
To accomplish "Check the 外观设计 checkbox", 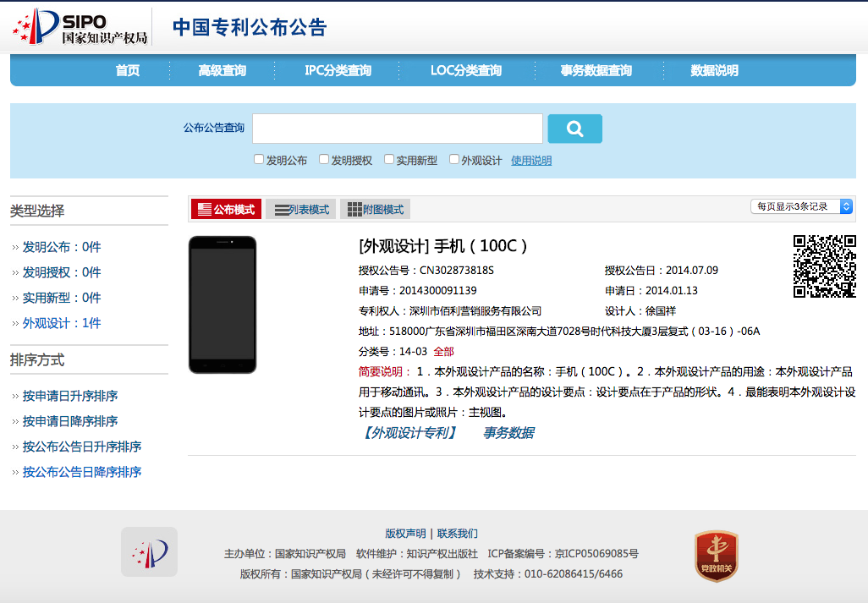I will coord(454,159).
